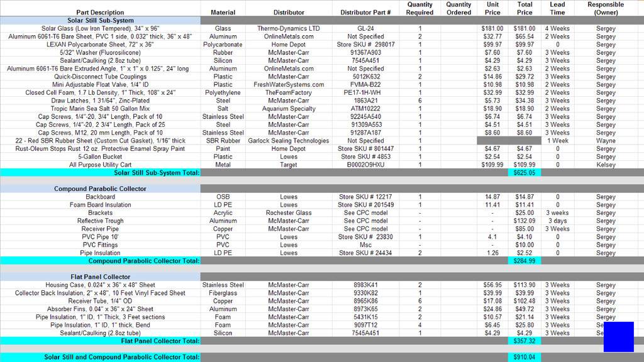Click part number 9097T12
The width and height of the screenshot is (644, 362).
click(x=365, y=325)
